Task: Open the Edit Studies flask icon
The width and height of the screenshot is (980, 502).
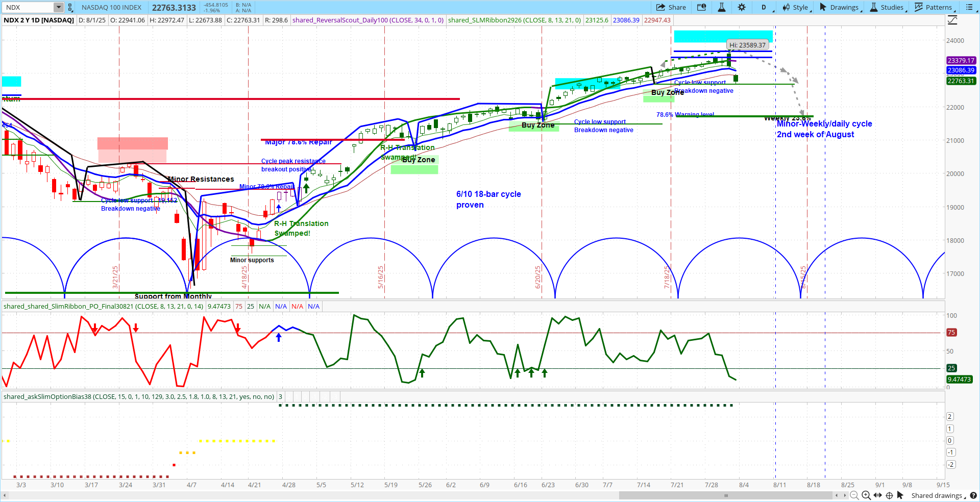Action: pyautogui.click(x=722, y=7)
